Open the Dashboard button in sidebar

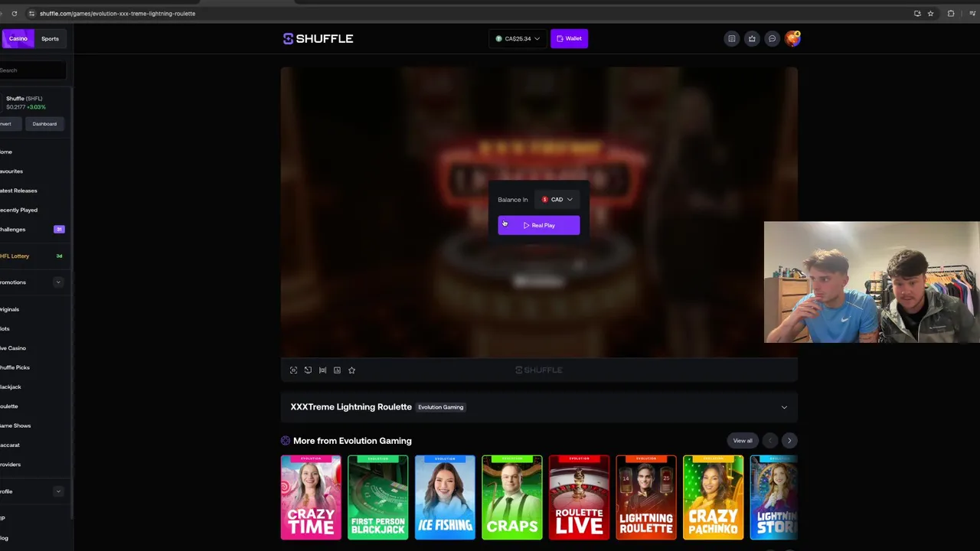[x=44, y=124]
